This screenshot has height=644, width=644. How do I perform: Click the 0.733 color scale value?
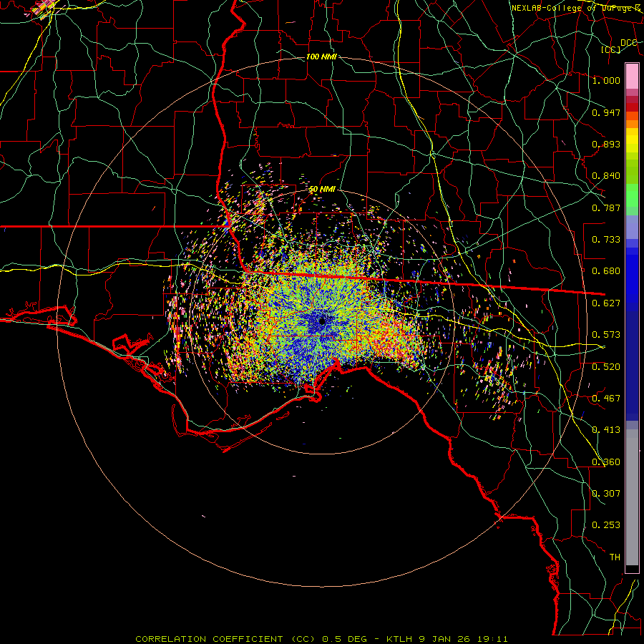click(x=606, y=240)
